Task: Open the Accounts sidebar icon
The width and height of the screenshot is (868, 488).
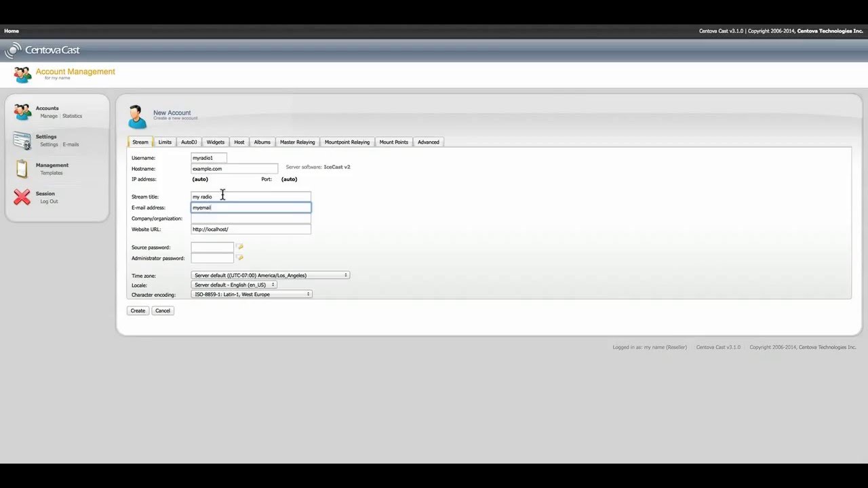Action: click(22, 112)
